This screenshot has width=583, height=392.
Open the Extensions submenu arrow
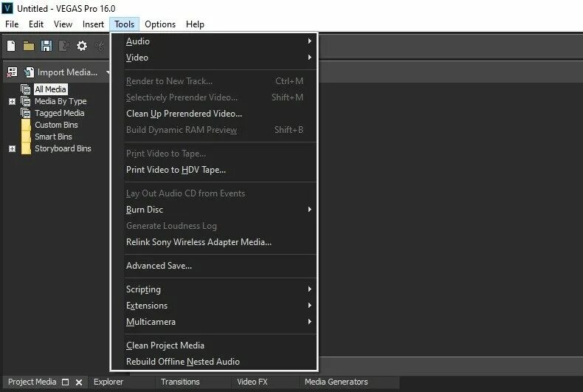coord(309,306)
